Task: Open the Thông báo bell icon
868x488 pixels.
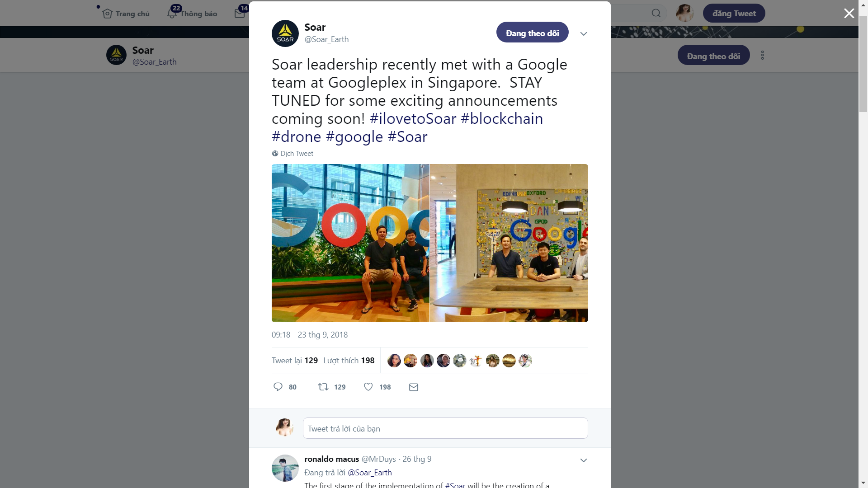Action: point(172,14)
